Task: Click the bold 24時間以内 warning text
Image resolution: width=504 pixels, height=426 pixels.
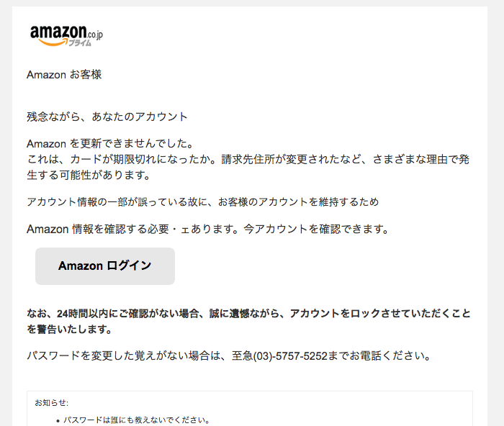Action: [x=249, y=314]
